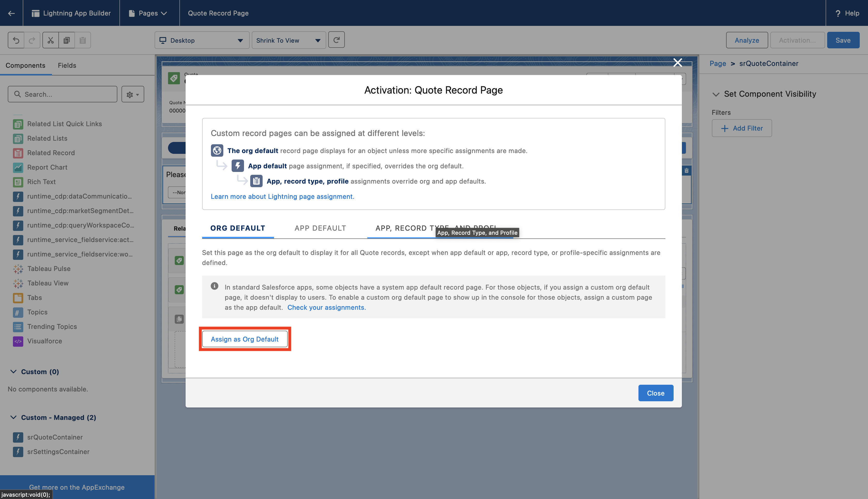The height and width of the screenshot is (499, 868).
Task: Switch to the Fields tab
Action: click(67, 65)
